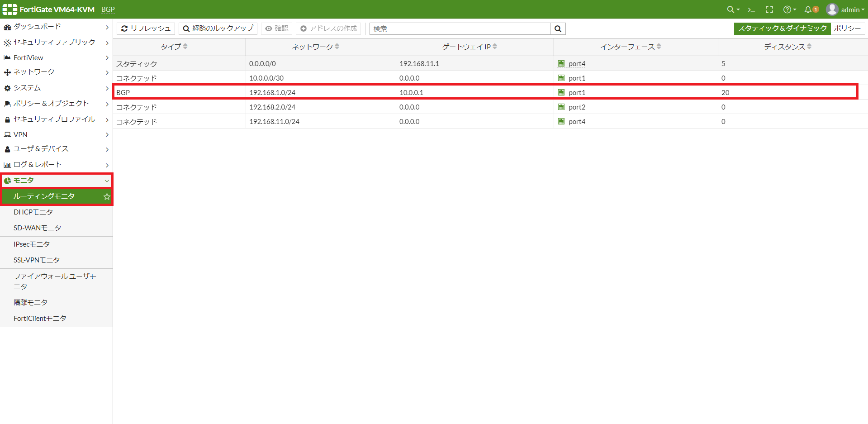Select the 192.168.2.0/24 network cell

pyautogui.click(x=321, y=107)
